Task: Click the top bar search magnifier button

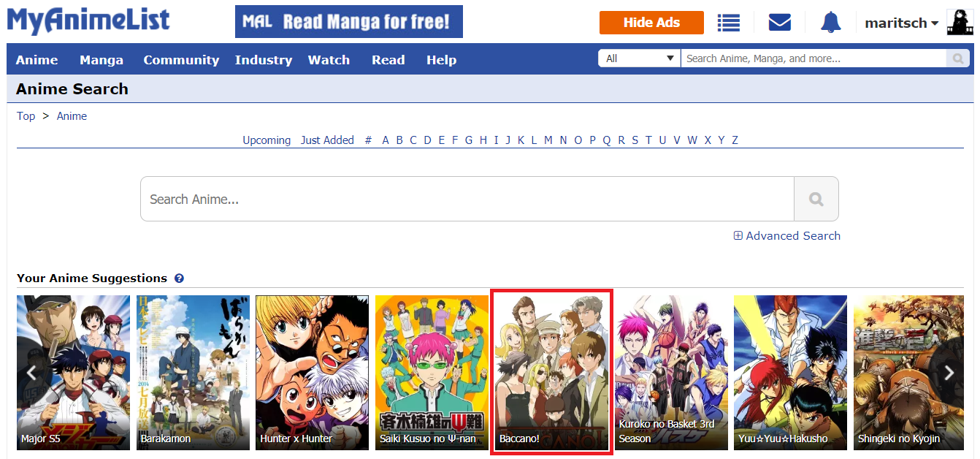Action: tap(958, 58)
